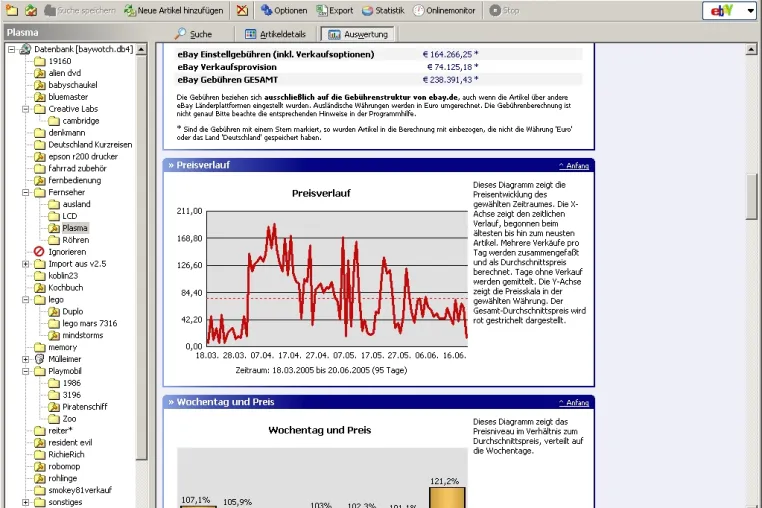Click the rohlinge folder icon
Image resolution: width=762 pixels, height=508 pixels.
tap(40, 478)
